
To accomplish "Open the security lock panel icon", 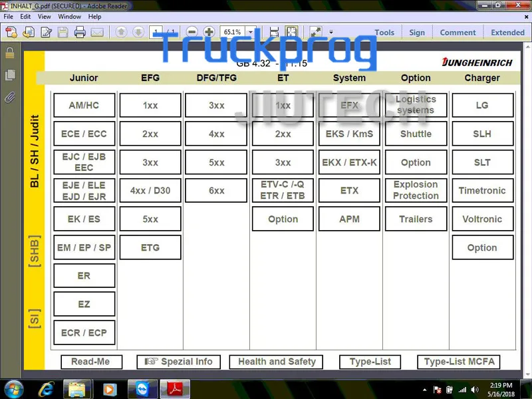I will (10, 53).
